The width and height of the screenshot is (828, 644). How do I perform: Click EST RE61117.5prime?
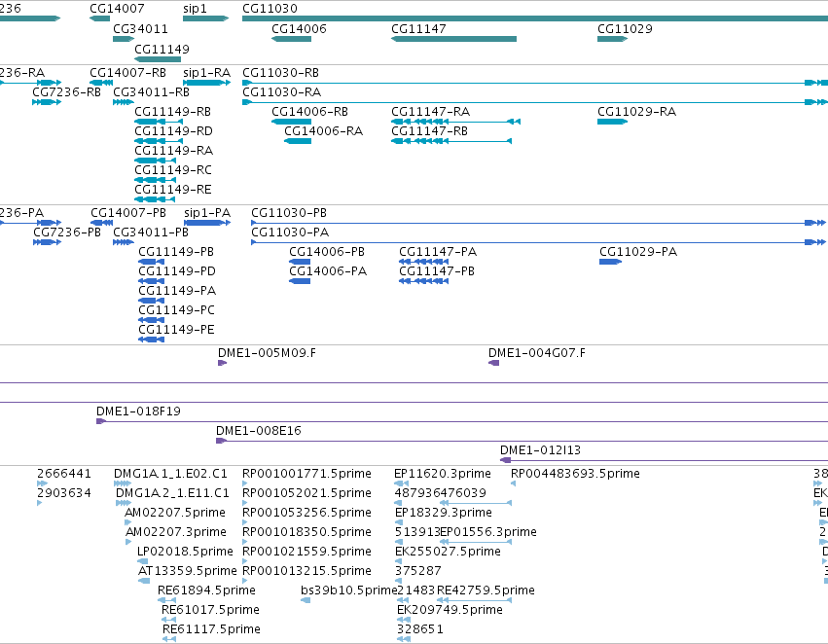coord(211,629)
